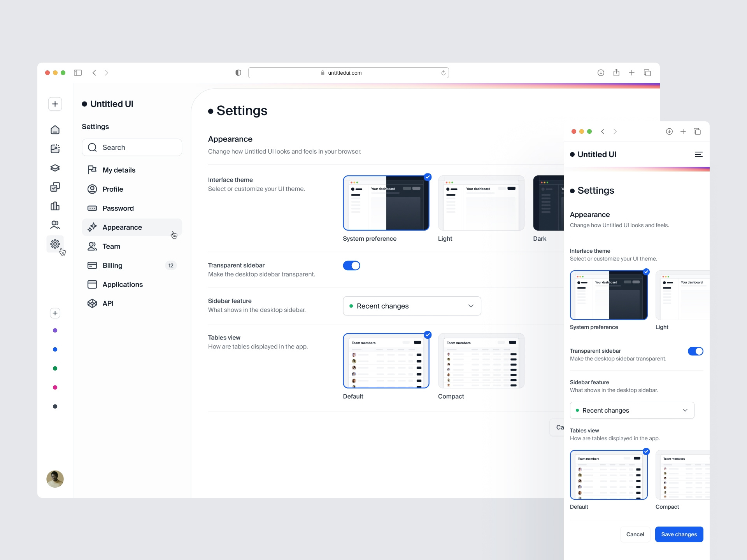Image resolution: width=747 pixels, height=560 pixels.
Task: Click the browser sidebar toggle icon
Action: [78, 73]
